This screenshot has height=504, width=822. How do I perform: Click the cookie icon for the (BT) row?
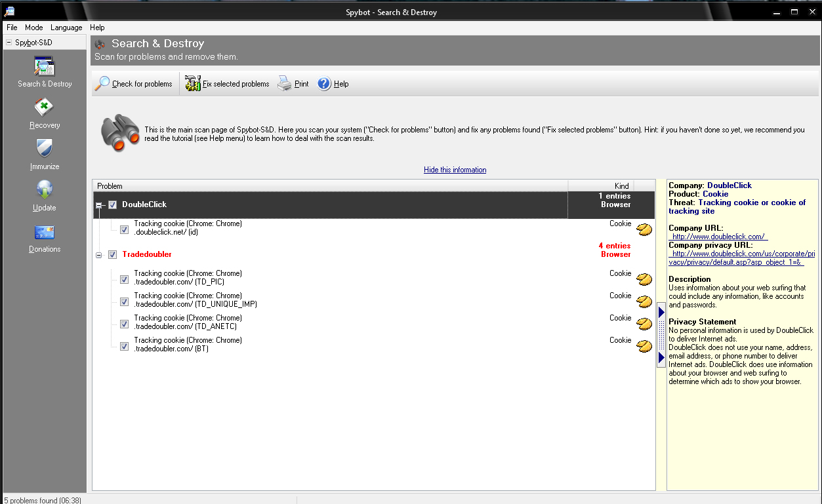pos(644,346)
